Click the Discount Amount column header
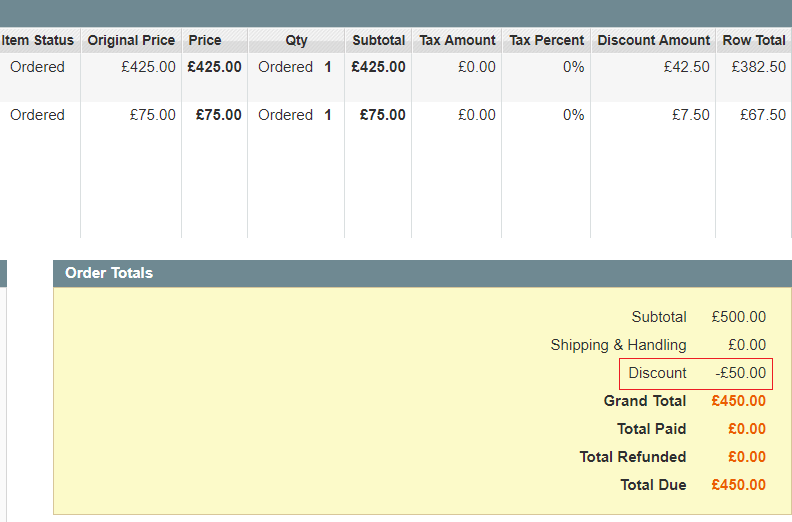 coord(653,41)
